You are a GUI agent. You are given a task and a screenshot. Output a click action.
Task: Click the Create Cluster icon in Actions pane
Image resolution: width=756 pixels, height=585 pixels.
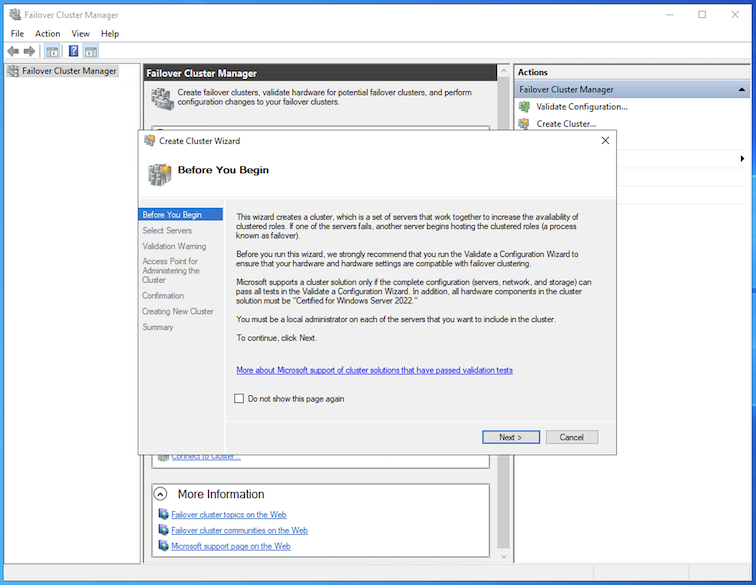coord(524,124)
